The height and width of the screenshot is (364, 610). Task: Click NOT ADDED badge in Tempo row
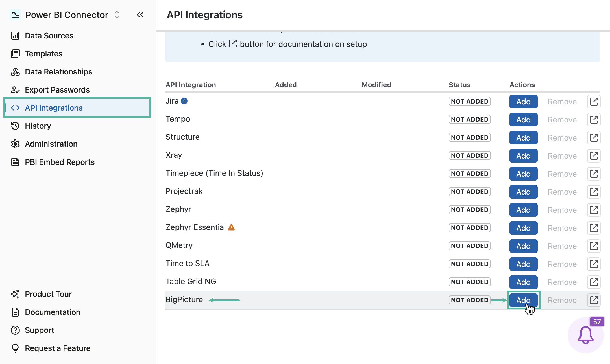[470, 119]
